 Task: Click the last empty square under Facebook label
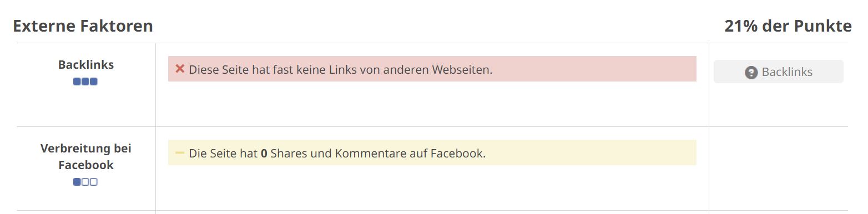point(94,182)
